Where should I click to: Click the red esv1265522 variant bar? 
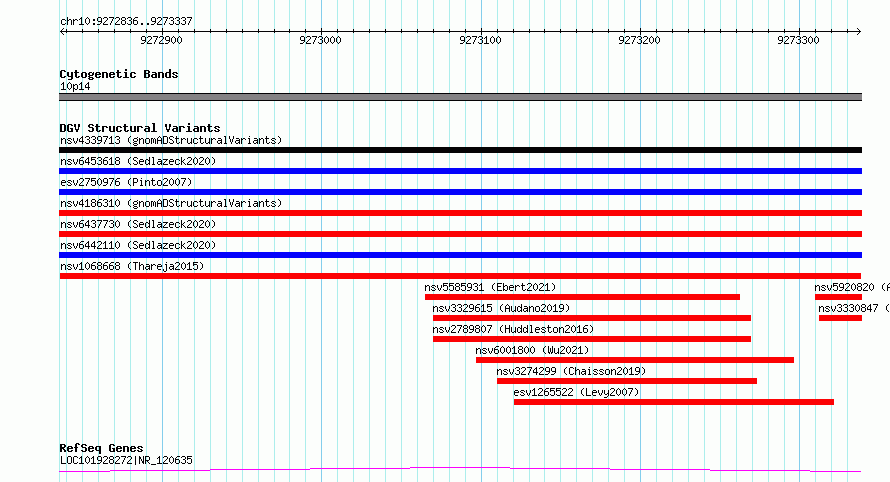point(674,402)
